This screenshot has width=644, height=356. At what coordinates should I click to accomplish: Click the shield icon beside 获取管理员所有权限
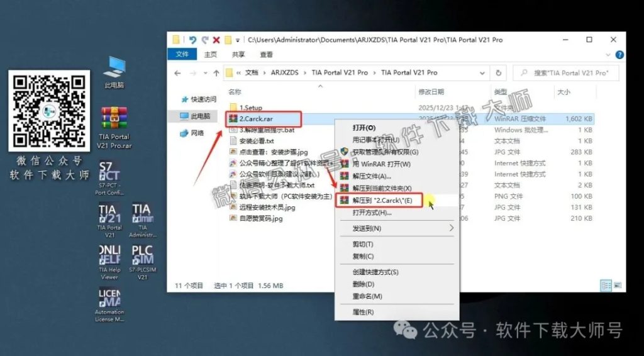point(344,152)
